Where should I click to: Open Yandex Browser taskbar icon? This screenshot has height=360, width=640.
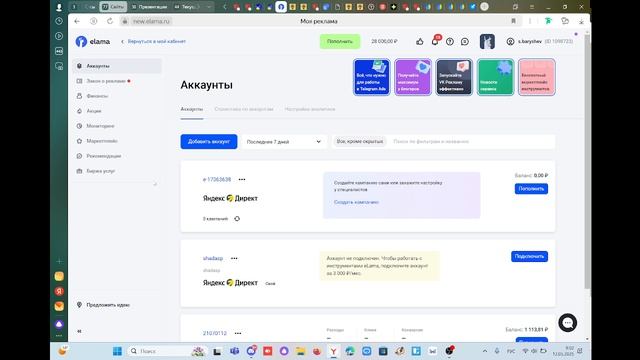coord(333,351)
